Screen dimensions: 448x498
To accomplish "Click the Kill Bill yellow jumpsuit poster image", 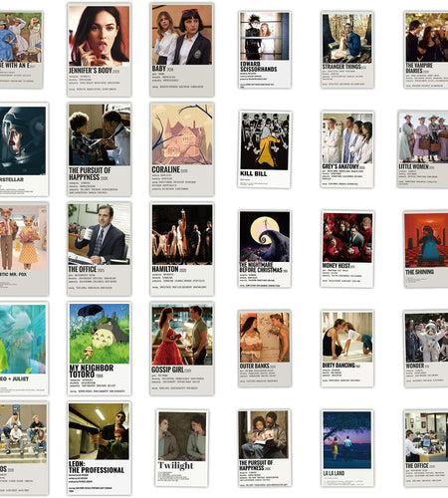I will pos(265,141).
